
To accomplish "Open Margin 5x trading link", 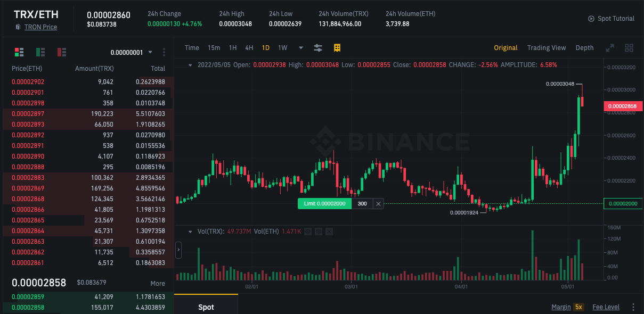I will 568,307.
